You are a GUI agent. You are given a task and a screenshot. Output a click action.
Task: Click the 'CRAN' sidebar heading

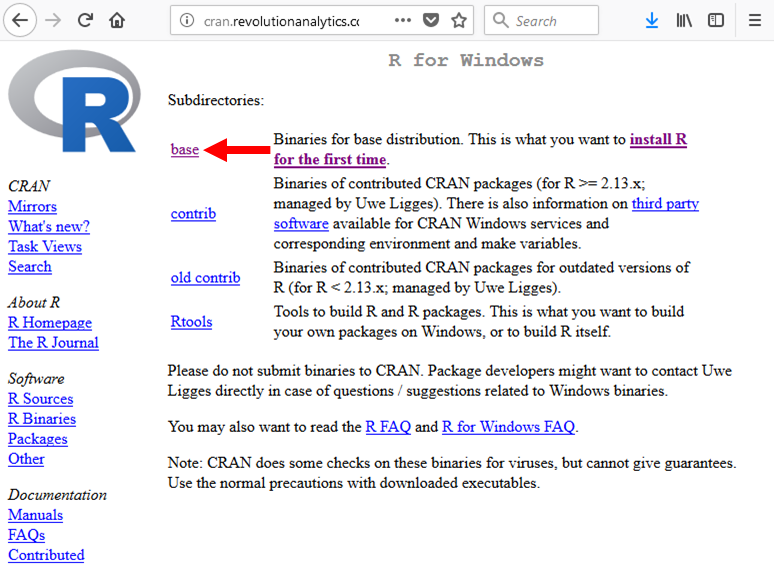tap(29, 186)
